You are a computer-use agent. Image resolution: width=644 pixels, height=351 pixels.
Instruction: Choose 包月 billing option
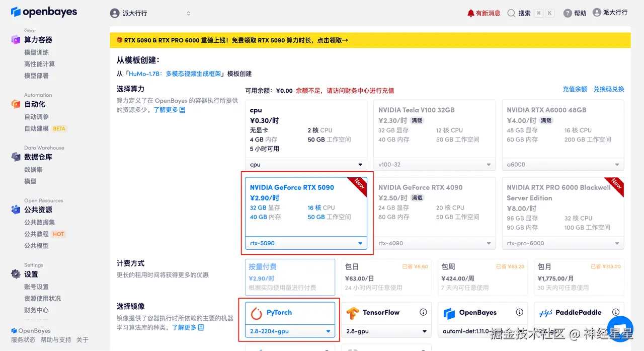point(579,277)
